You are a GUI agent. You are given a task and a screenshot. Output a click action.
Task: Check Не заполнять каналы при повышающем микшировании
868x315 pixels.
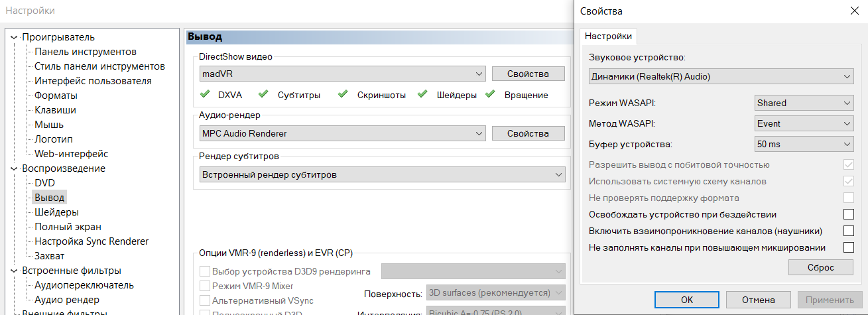pyautogui.click(x=848, y=247)
